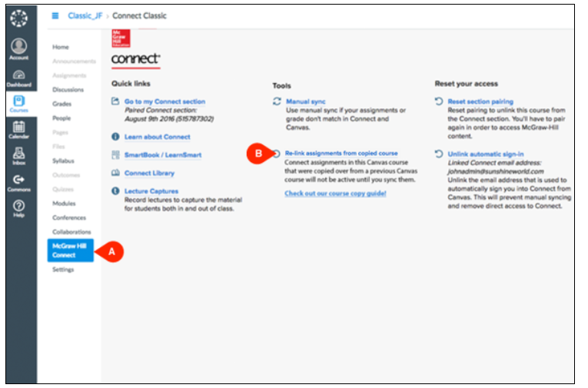Select Grades in the course menu
The image size is (588, 388).
tap(61, 103)
